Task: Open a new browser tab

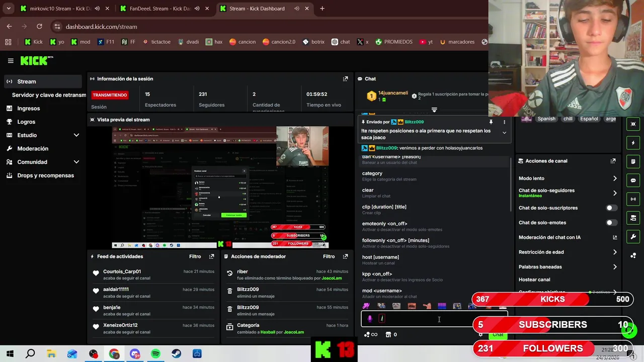Action: tap(322, 9)
